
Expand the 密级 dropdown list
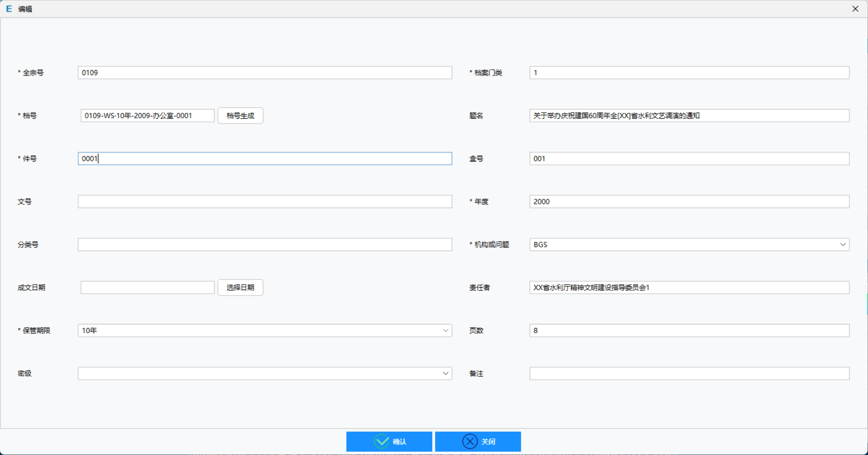(x=445, y=373)
